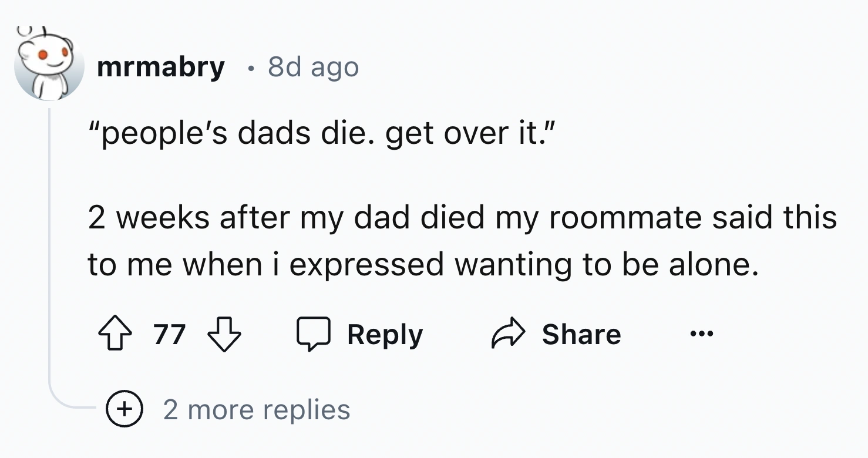The image size is (868, 458).
Task: Show the "2 more replies" thread
Action: [x=256, y=410]
